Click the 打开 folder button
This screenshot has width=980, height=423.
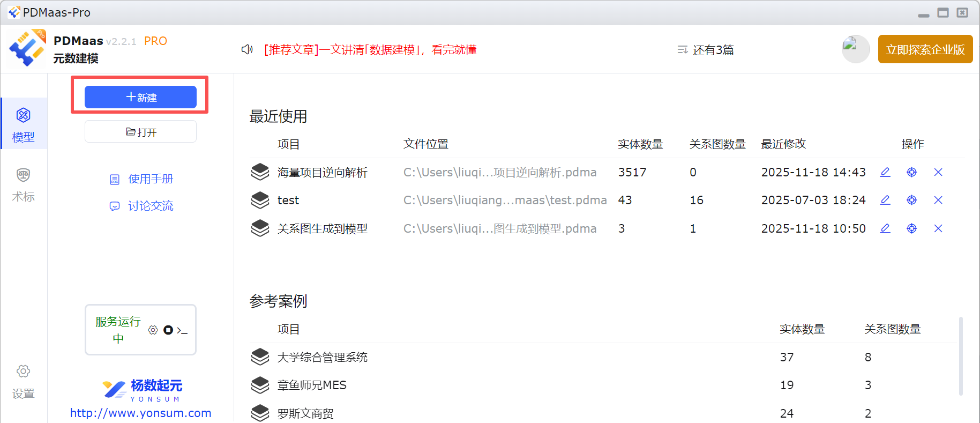pos(140,132)
